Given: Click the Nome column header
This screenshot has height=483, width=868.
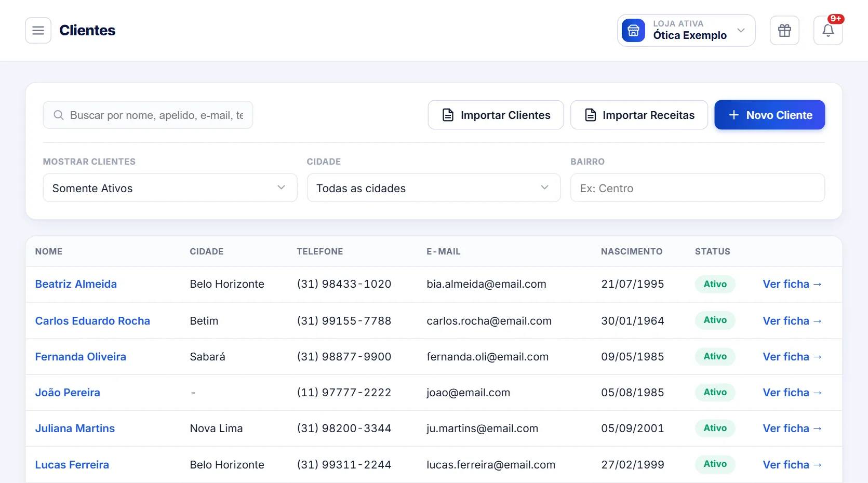Looking at the screenshot, I should point(49,251).
